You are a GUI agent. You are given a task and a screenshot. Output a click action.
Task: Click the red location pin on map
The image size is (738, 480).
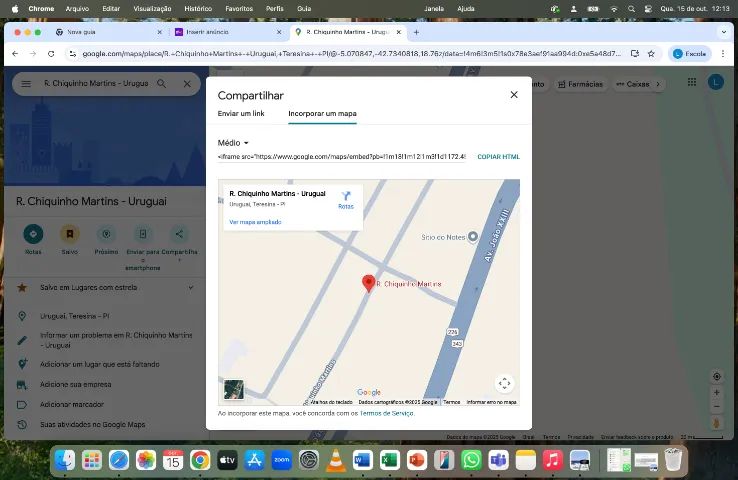(x=368, y=283)
